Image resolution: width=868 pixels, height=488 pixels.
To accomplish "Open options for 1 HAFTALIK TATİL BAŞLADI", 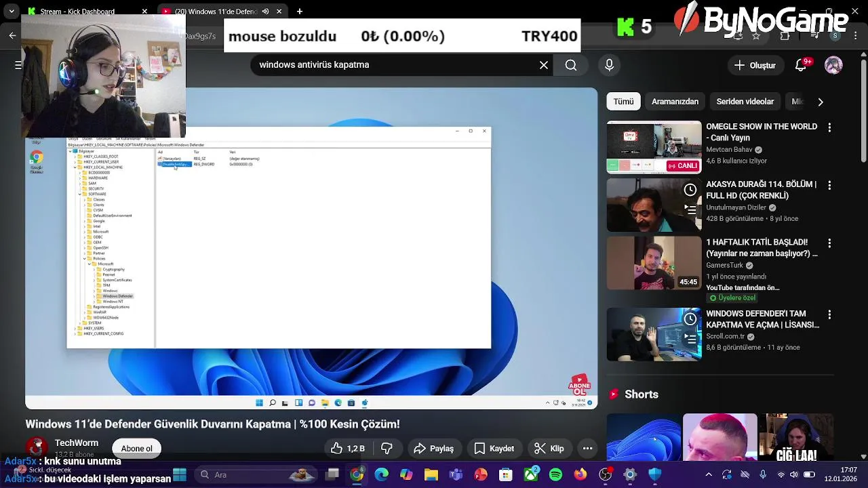I will click(x=829, y=243).
